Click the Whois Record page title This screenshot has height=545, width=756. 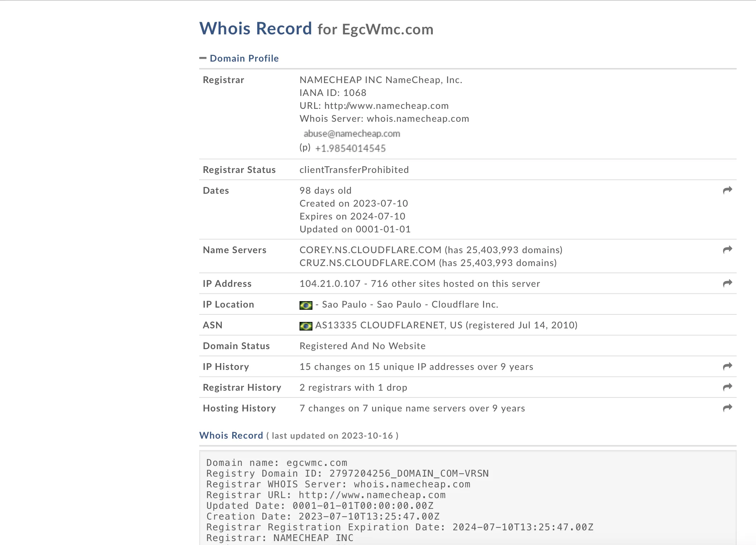pos(255,29)
